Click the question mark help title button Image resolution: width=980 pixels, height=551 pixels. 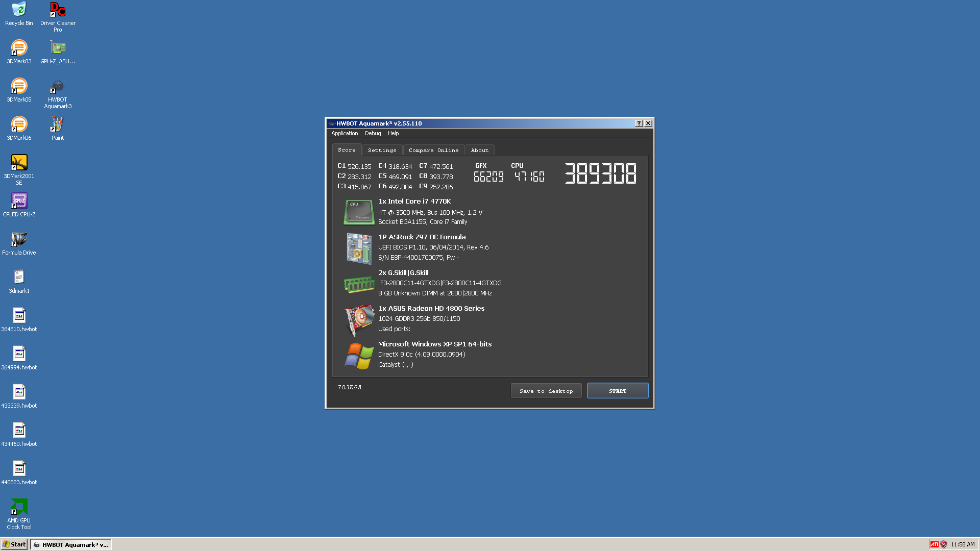(x=639, y=123)
